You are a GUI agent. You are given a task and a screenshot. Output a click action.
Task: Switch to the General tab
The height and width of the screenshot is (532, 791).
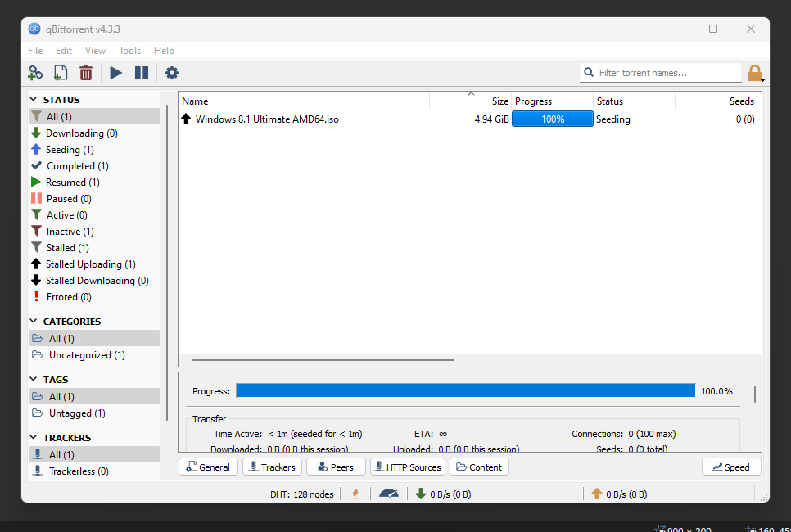click(x=208, y=467)
